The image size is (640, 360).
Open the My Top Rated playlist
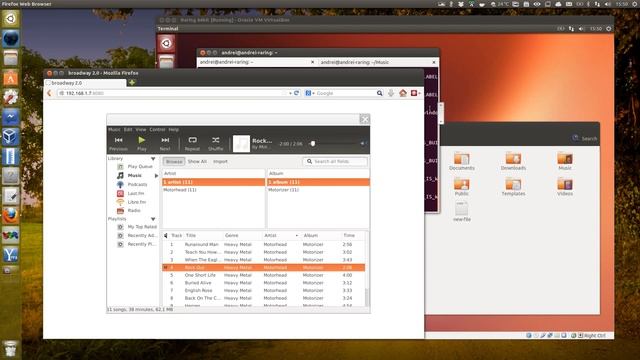[142, 227]
